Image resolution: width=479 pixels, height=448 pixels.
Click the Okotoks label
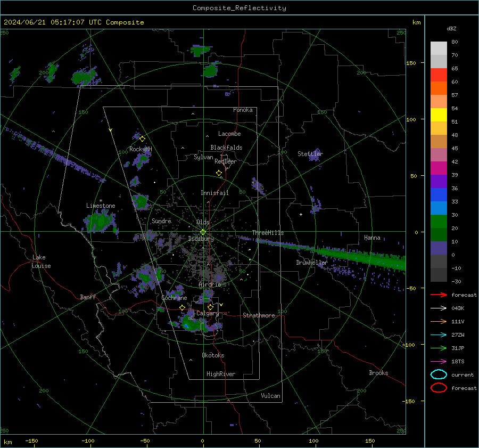[213, 355]
